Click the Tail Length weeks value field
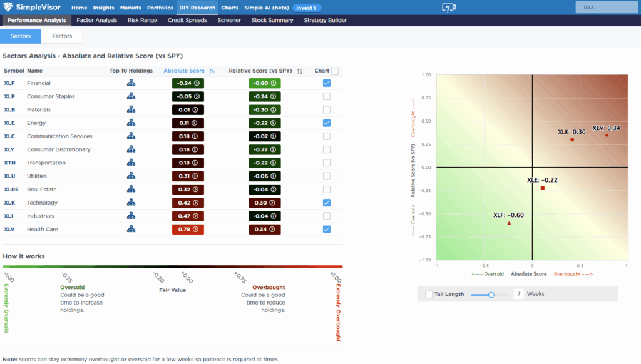 (x=519, y=294)
